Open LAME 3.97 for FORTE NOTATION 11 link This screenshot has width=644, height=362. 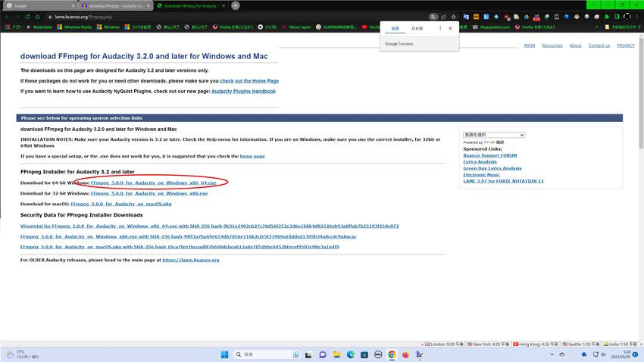pos(503,181)
